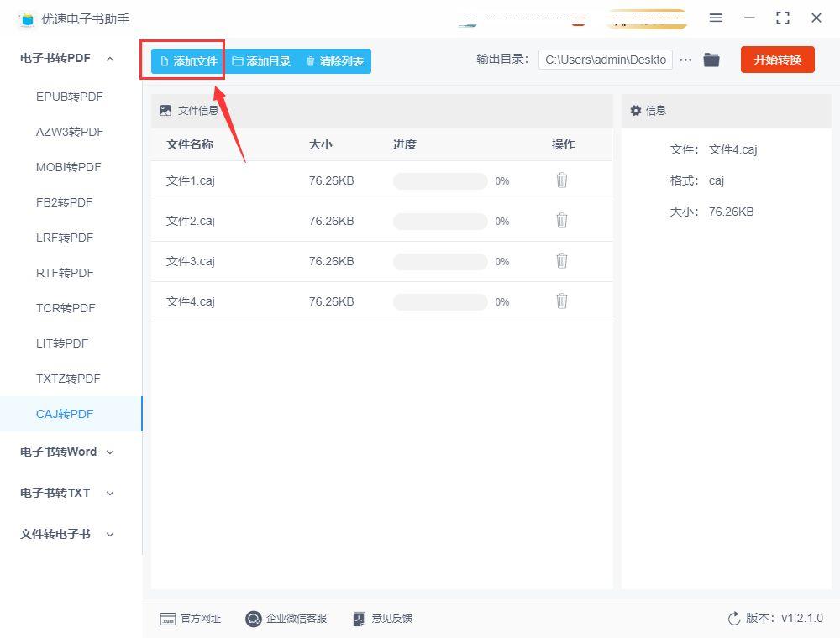This screenshot has width=840, height=638.
Task: Select LRF转PDF in the sidebar
Action: (x=65, y=238)
